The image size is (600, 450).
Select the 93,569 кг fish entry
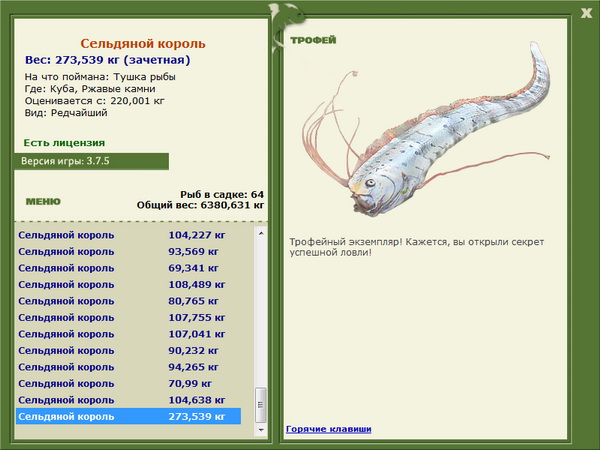[129, 251]
